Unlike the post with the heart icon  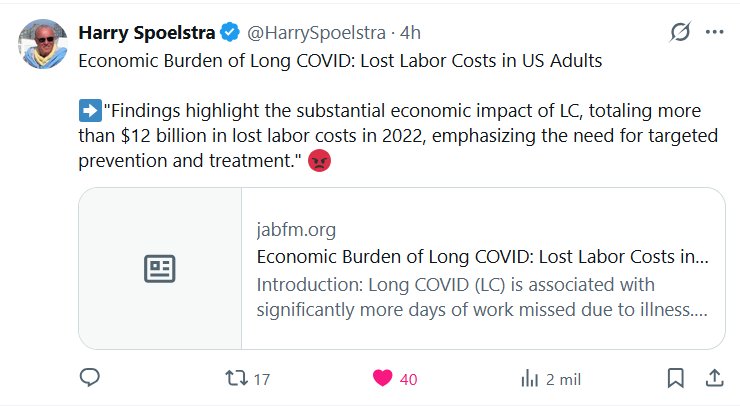(x=382, y=379)
